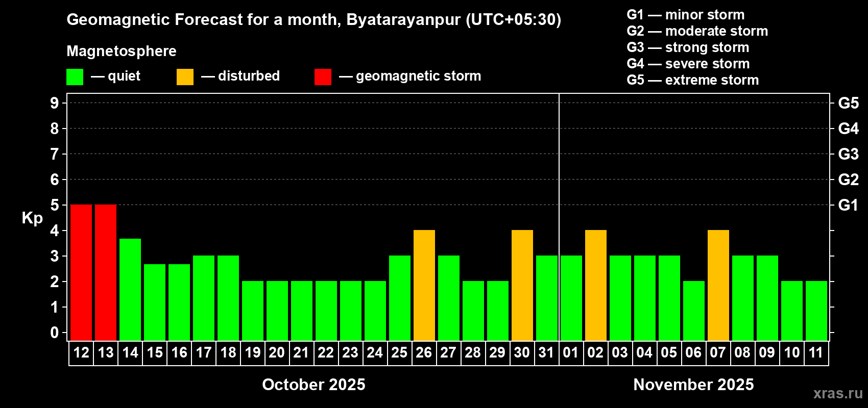
Task: Click the orange bar for October 26
Action: [x=424, y=285]
